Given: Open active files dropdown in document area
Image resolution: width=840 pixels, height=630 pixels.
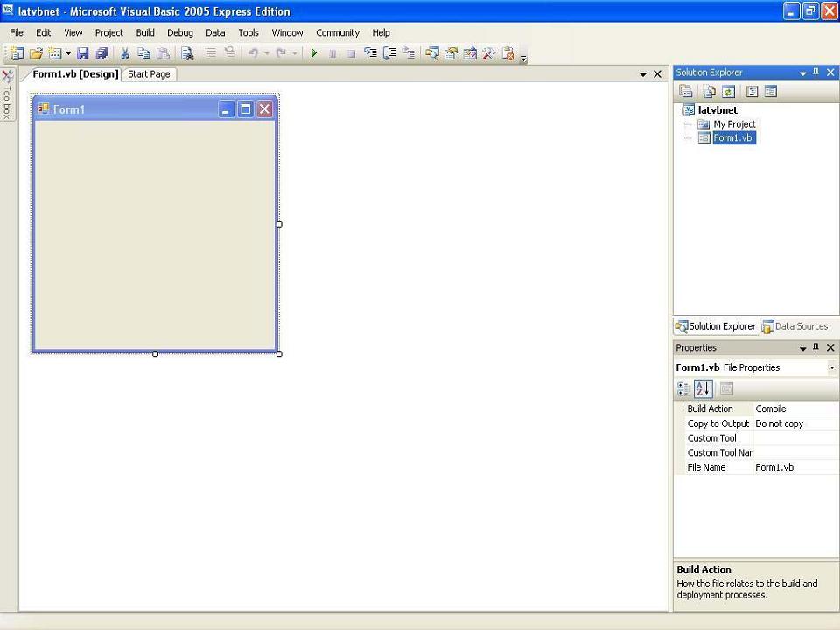Looking at the screenshot, I should pyautogui.click(x=643, y=74).
